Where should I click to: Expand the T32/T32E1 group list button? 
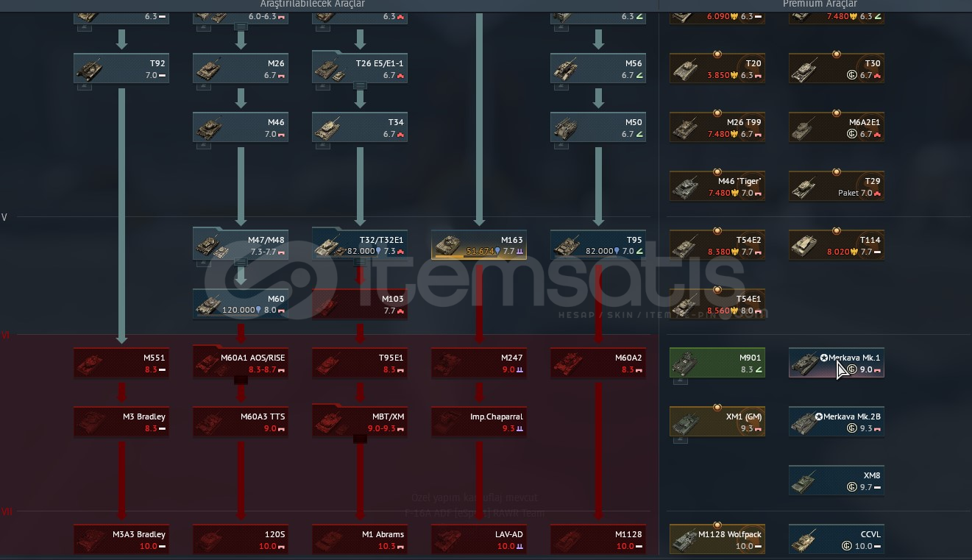[360, 262]
